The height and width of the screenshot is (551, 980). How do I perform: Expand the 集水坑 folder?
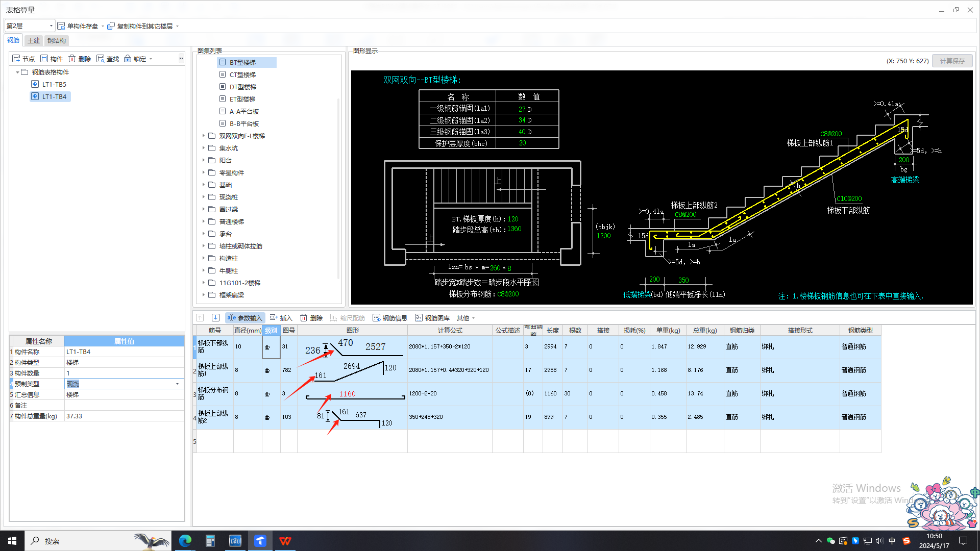[x=204, y=148]
